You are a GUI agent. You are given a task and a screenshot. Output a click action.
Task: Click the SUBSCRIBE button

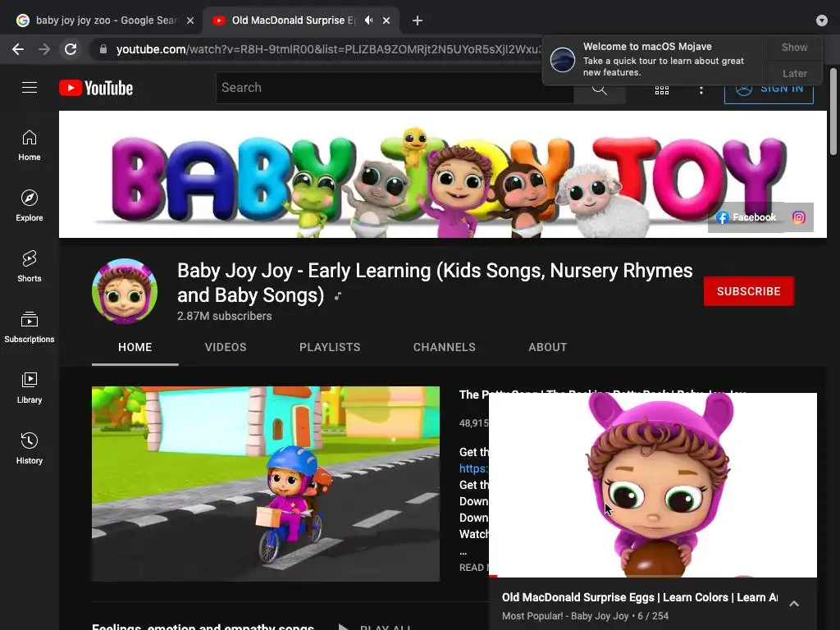coord(749,291)
